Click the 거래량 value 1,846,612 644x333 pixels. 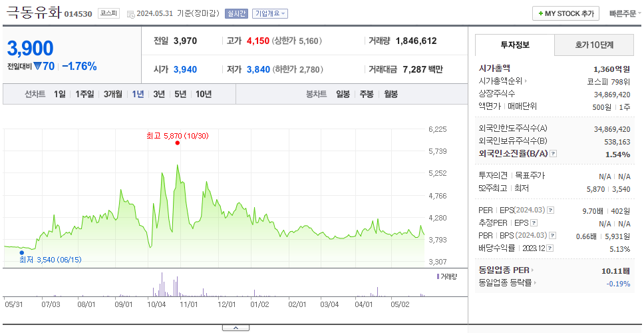pos(416,41)
